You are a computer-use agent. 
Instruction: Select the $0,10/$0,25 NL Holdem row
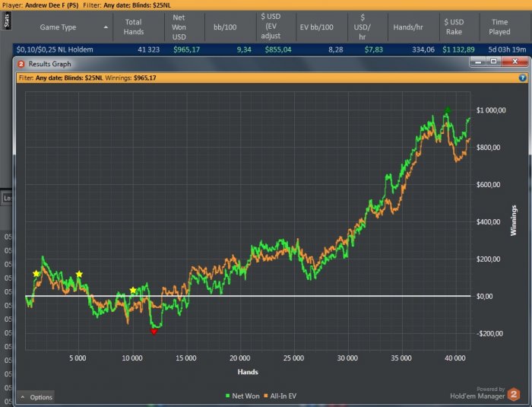[x=68, y=49]
